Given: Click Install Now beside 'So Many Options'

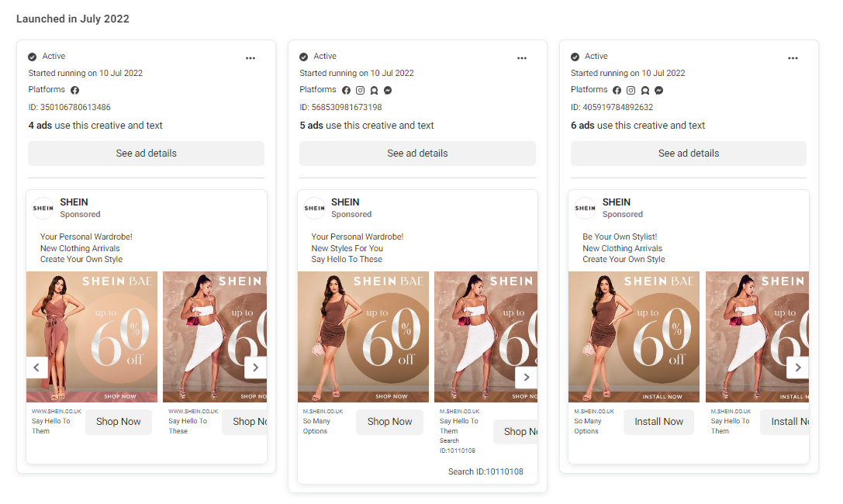Looking at the screenshot, I should (x=658, y=422).
